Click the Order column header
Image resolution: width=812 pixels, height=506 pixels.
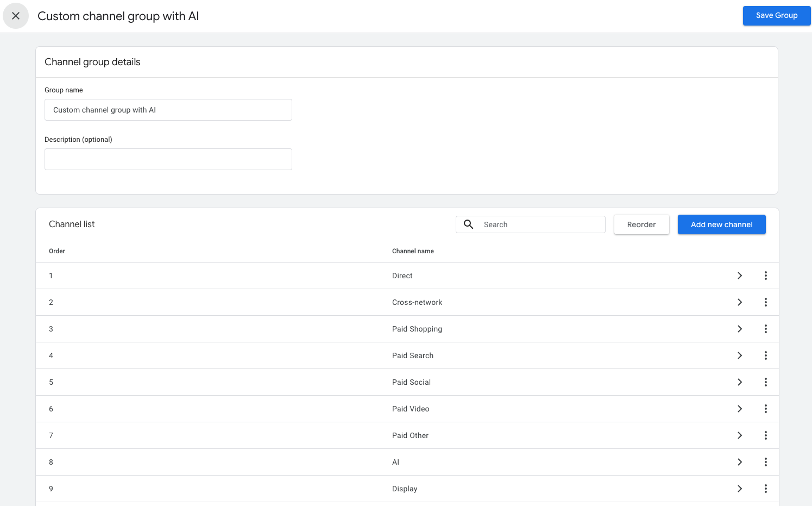(x=57, y=251)
